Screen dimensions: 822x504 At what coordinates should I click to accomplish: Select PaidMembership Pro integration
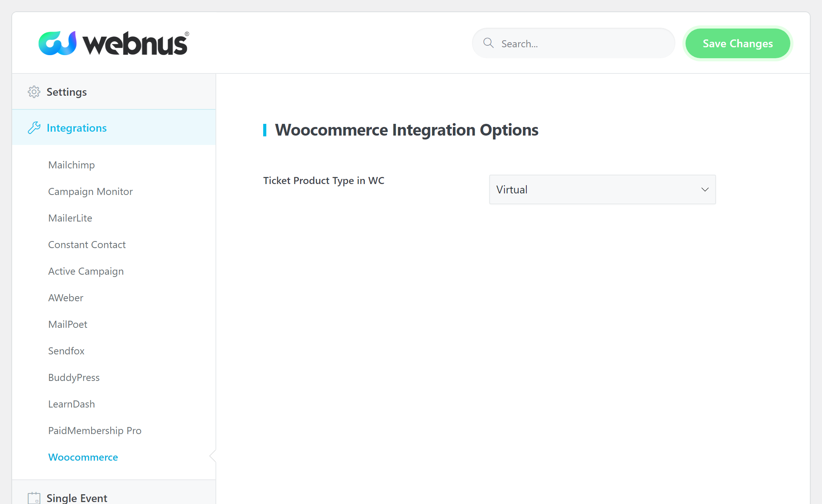click(95, 431)
